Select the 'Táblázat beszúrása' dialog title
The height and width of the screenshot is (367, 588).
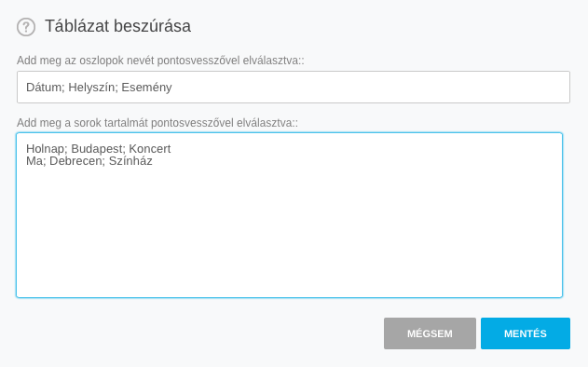[x=117, y=26]
